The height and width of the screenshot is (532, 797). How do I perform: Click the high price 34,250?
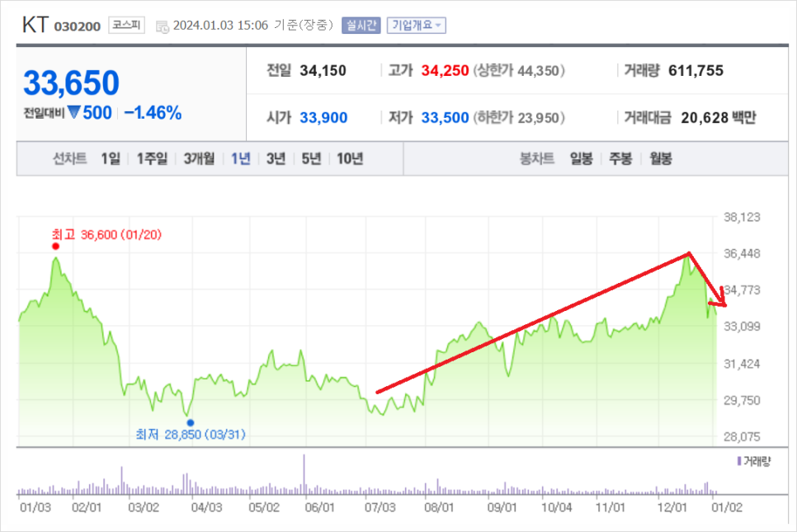click(x=445, y=71)
